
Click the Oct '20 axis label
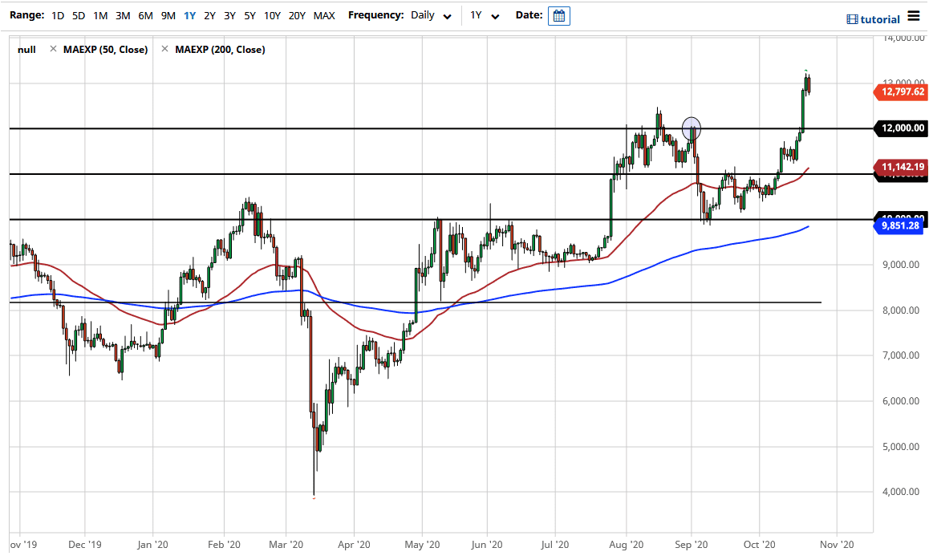(759, 545)
